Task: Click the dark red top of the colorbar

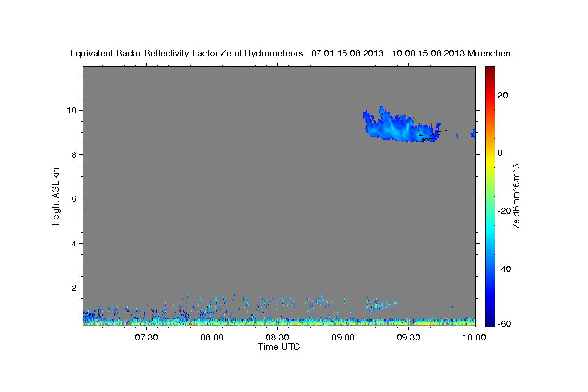Action: [490, 71]
